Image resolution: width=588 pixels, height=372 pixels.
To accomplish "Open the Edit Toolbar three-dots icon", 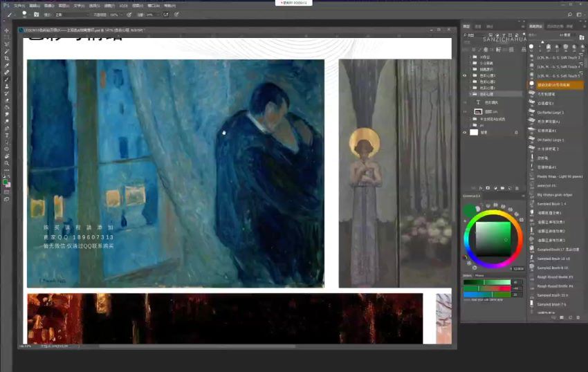I will tap(6, 170).
